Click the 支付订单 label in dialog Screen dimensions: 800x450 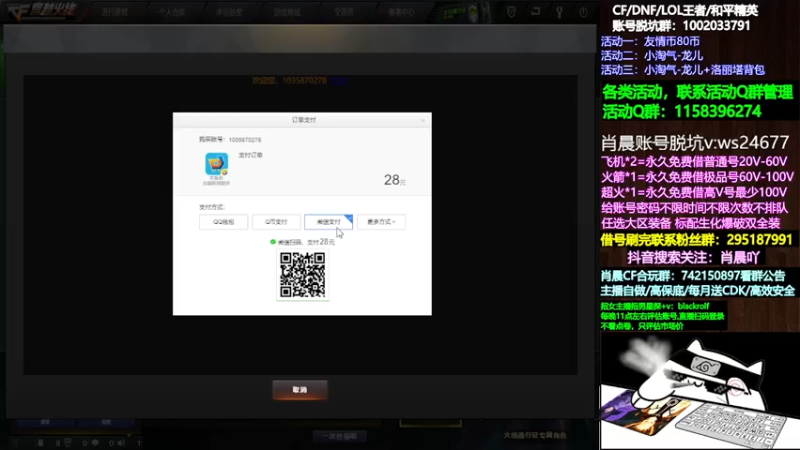click(251, 155)
